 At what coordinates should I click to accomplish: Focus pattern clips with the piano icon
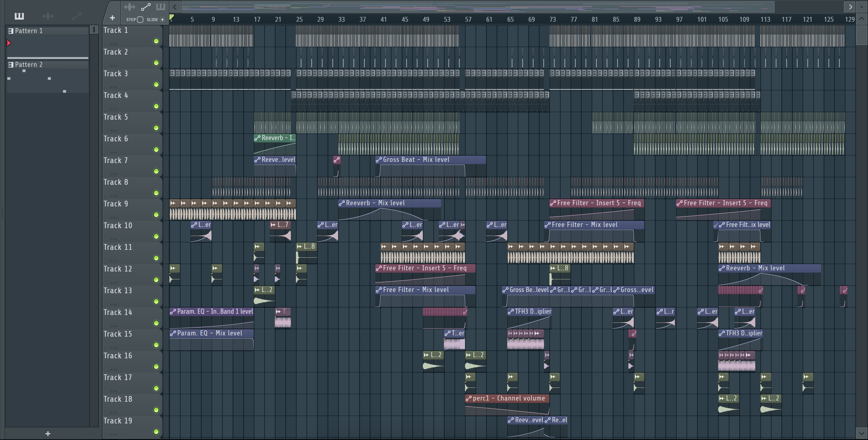(x=160, y=6)
